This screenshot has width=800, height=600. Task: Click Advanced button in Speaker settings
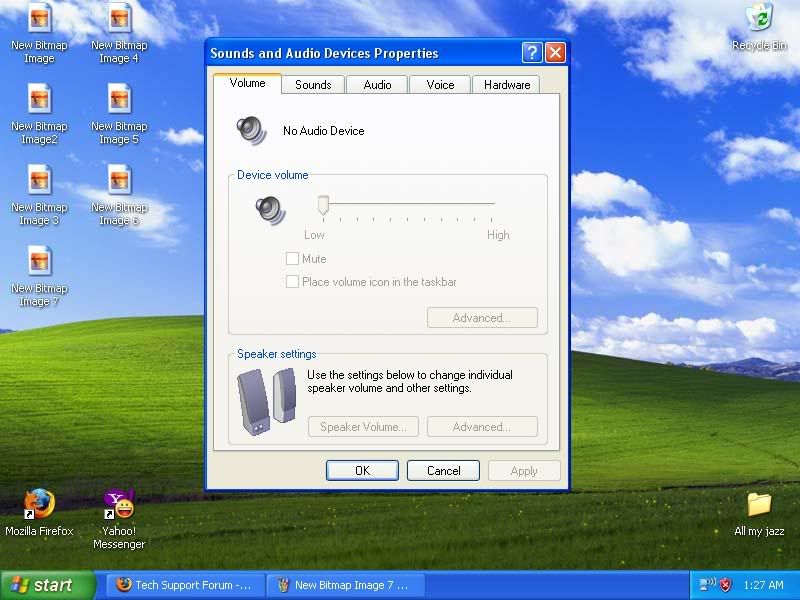[482, 427]
